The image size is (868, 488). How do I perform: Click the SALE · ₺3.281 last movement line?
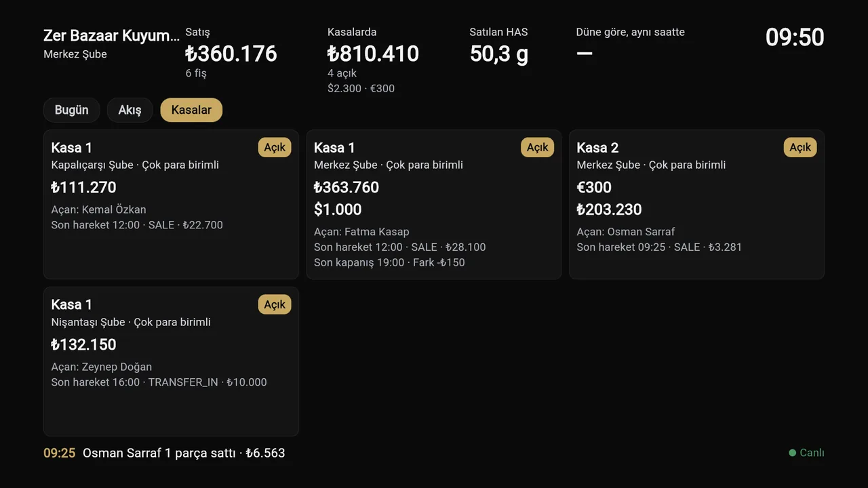click(659, 247)
